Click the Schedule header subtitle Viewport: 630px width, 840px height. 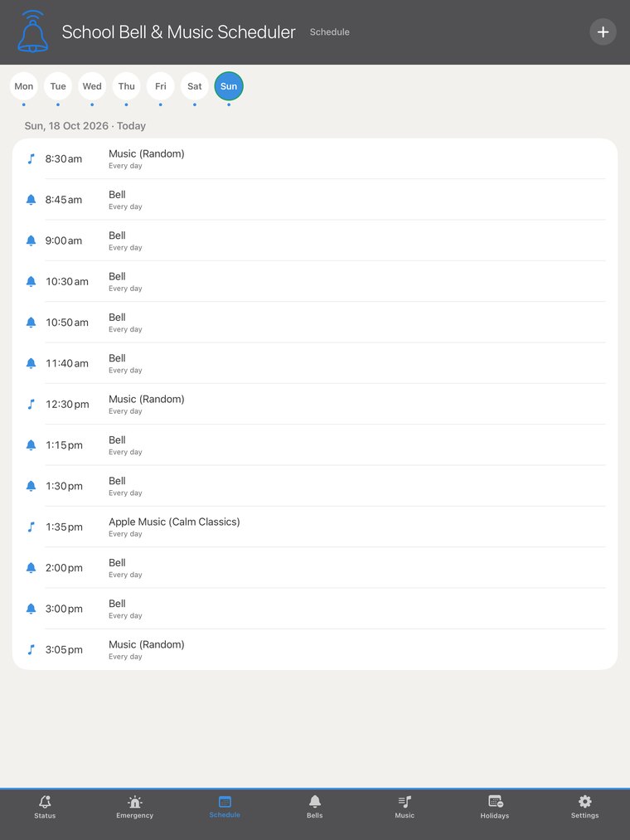pos(329,32)
